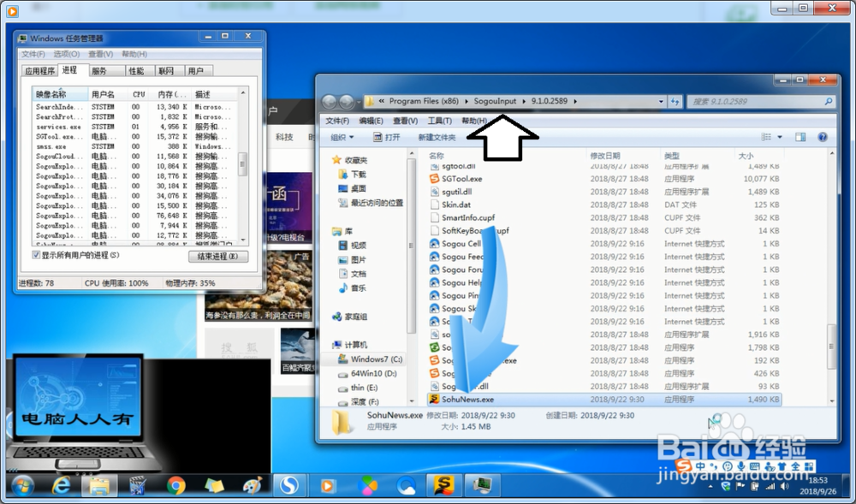Select 下载 in favorites navigation pane
Image resolution: width=856 pixels, height=504 pixels.
tap(352, 175)
